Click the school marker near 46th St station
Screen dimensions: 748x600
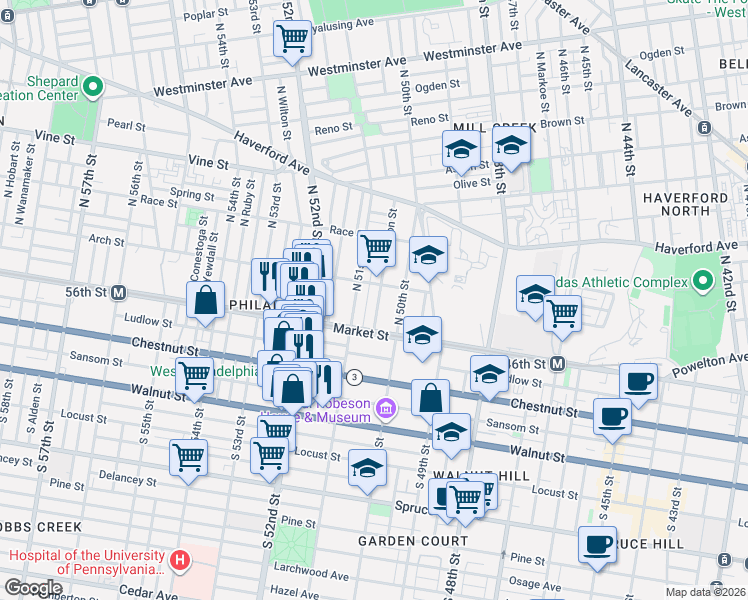pos(489,374)
